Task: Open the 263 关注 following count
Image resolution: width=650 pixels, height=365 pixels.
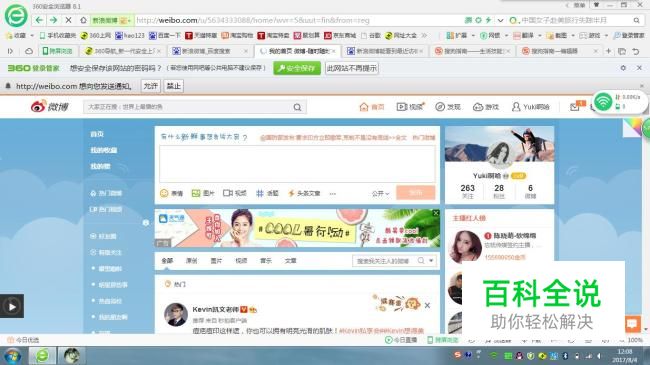Action: pos(468,191)
